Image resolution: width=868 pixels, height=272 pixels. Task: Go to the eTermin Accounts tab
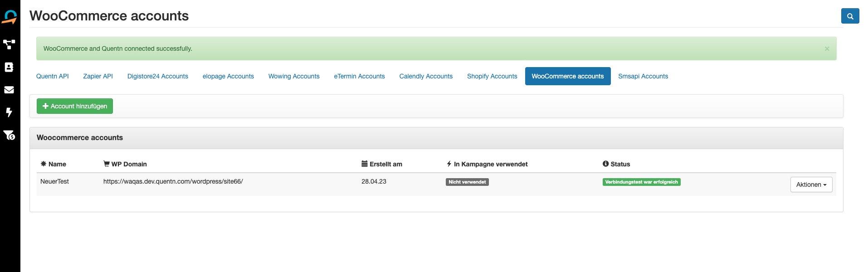[x=360, y=76]
